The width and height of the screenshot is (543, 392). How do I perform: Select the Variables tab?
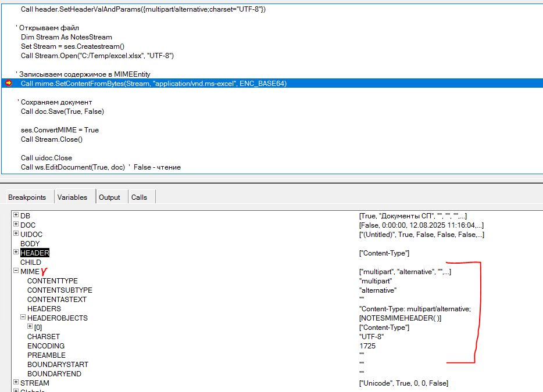[72, 197]
